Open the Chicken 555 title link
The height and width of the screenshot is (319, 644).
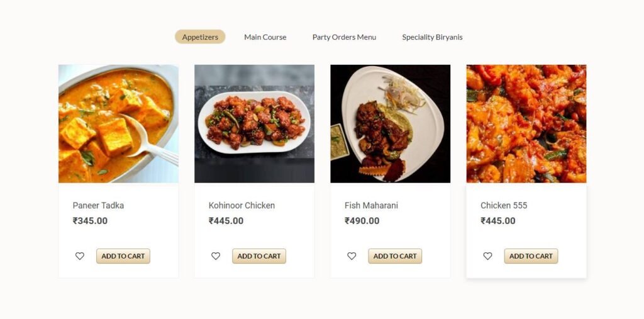coord(504,205)
